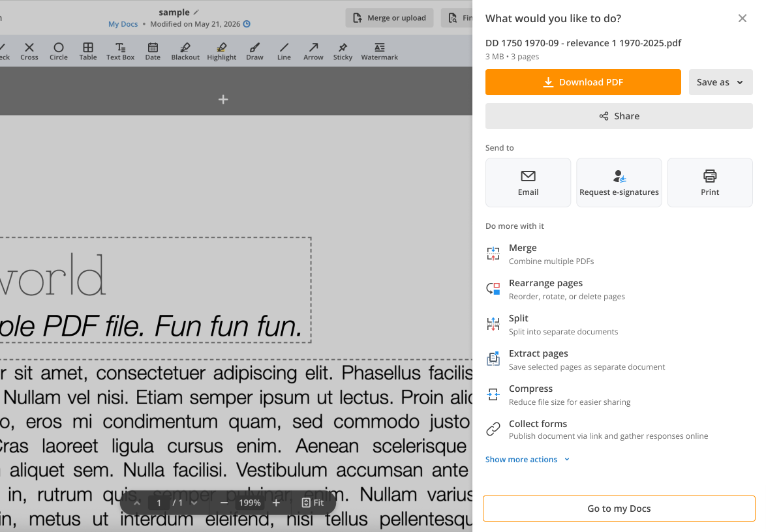
Task: Expand Show more actions
Action: [527, 459]
